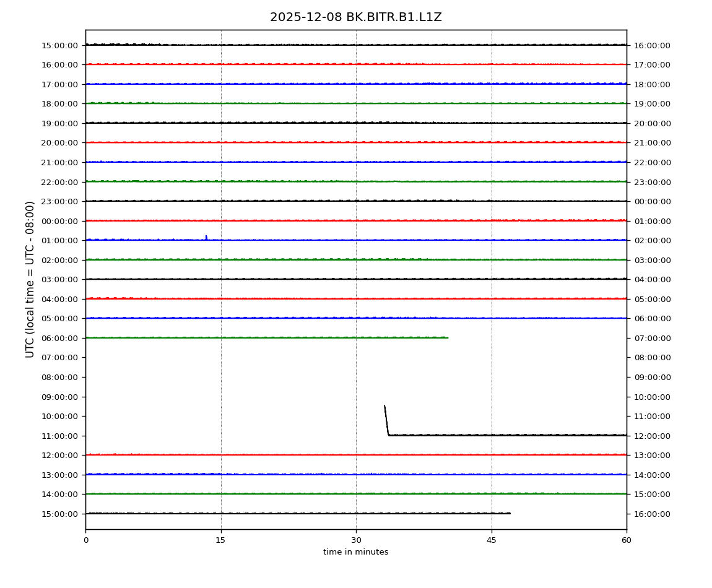Image resolution: width=712 pixels, height=588 pixels.
Task: Click the plot title "2025-12-08 BK.BITR.B1.L1Z"
Action: click(x=355, y=17)
